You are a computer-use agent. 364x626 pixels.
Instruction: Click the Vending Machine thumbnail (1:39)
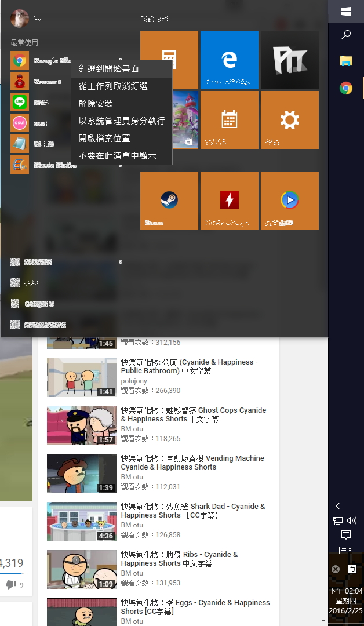(82, 474)
